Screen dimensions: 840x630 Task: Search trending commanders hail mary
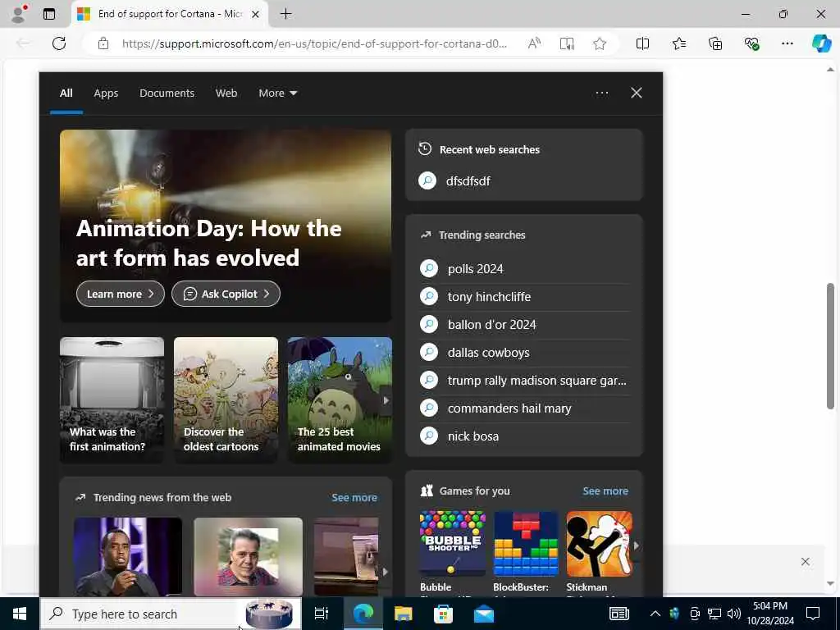[524, 408]
